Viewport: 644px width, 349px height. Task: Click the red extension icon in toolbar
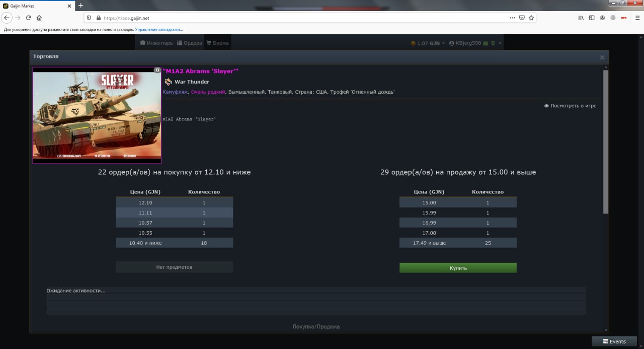pyautogui.click(x=624, y=18)
